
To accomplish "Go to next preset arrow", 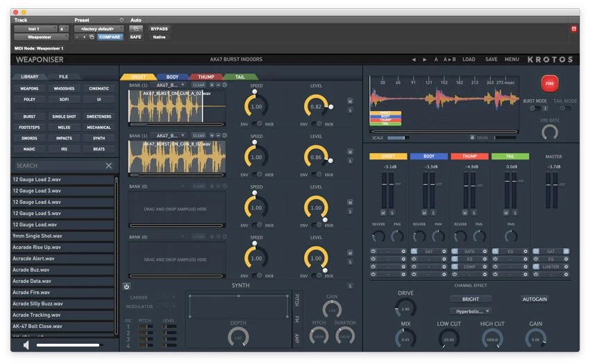I will click(425, 60).
